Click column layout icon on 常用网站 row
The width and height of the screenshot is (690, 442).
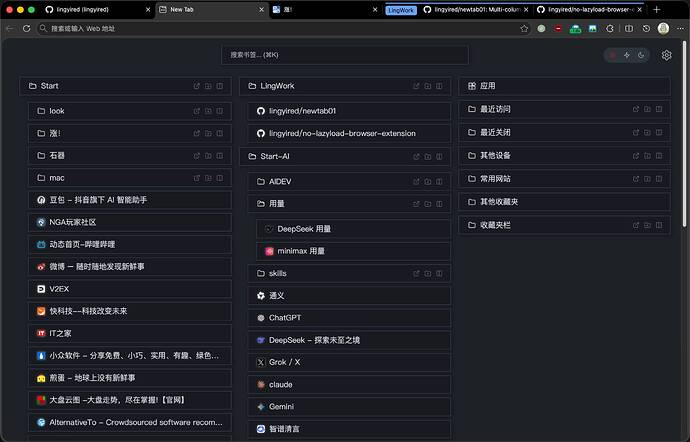(x=659, y=179)
